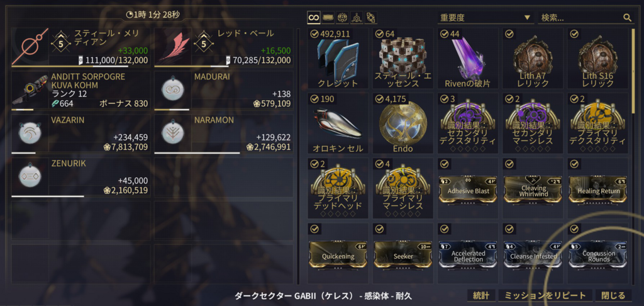Image resolution: width=644 pixels, height=306 pixels.
Task: Click the Rivenの破片 purple shard icon
Action: [x=467, y=57]
